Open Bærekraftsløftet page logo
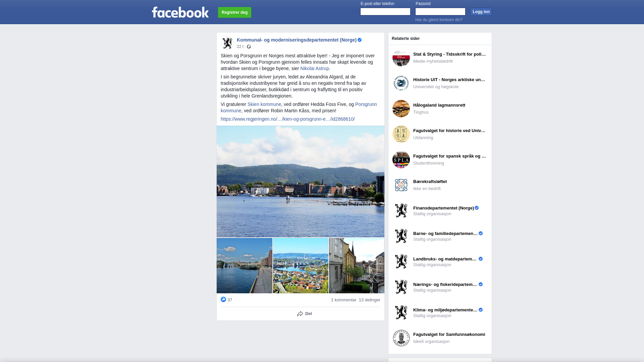The image size is (644, 362). pos(401,185)
